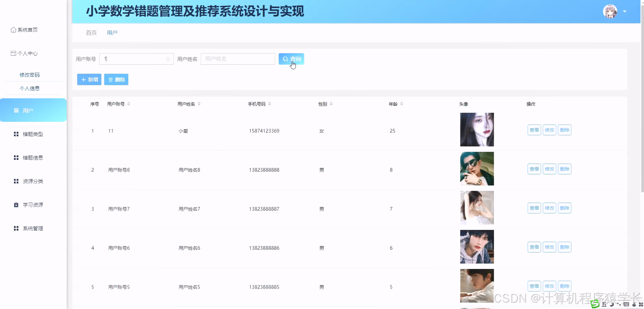Sort the table by 性别
Screen dimensions: 644x309
[331, 104]
